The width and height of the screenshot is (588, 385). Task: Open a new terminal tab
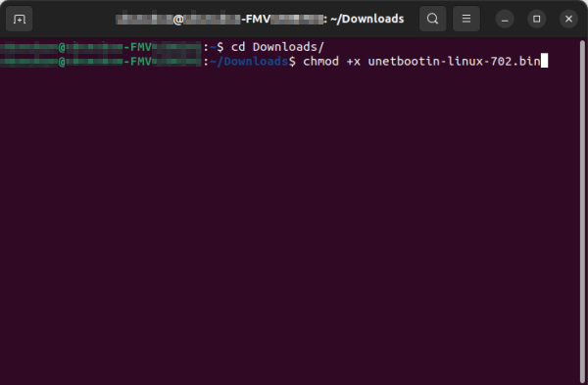[x=20, y=19]
